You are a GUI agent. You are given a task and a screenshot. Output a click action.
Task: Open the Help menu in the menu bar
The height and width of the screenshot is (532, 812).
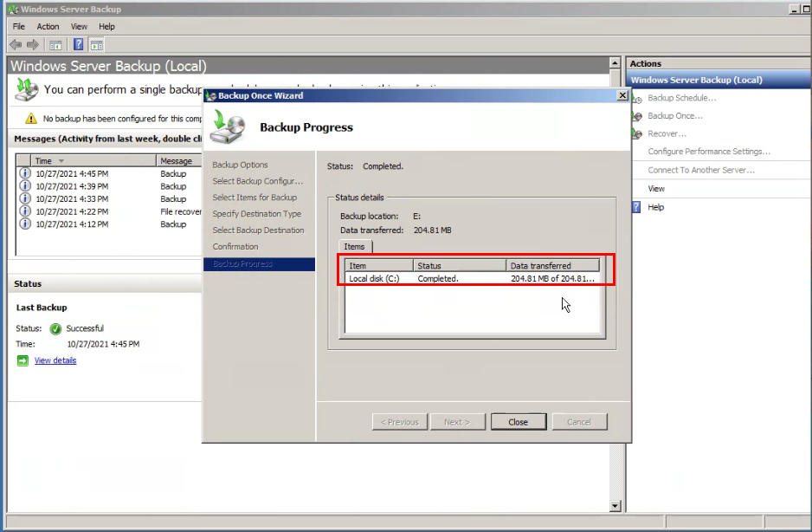106,27
